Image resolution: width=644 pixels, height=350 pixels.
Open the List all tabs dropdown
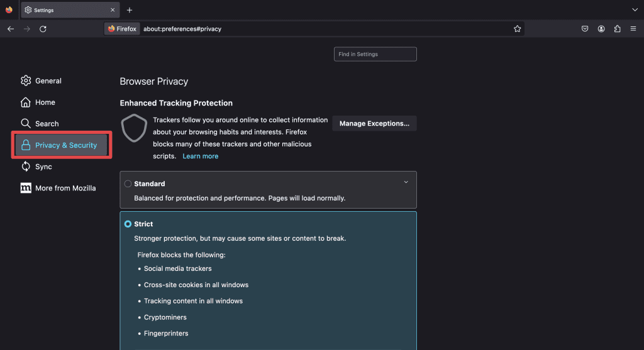pos(635,10)
